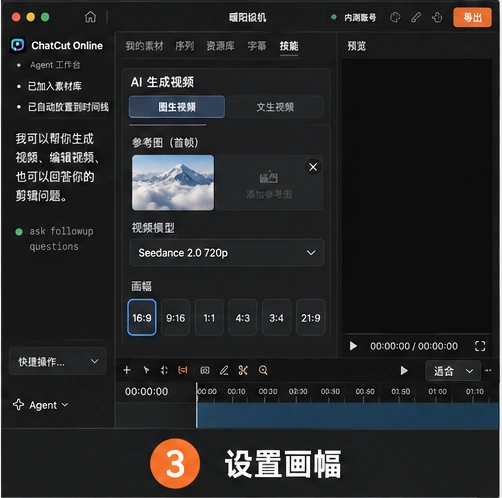Go to the home screen icon
This screenshot has width=502, height=498.
tap(90, 17)
